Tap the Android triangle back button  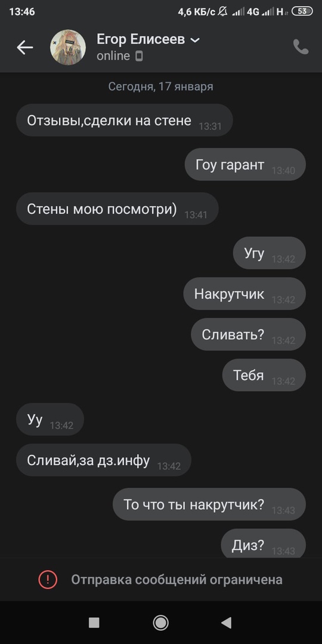227,623
